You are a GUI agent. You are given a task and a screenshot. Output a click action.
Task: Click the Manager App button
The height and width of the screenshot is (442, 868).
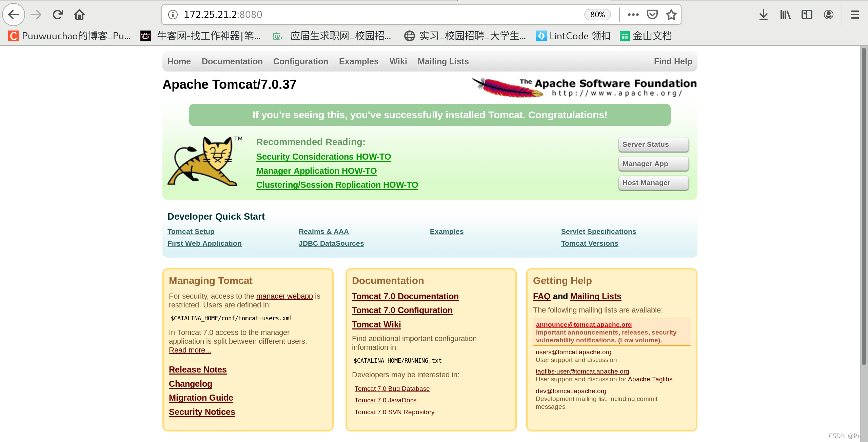point(653,164)
